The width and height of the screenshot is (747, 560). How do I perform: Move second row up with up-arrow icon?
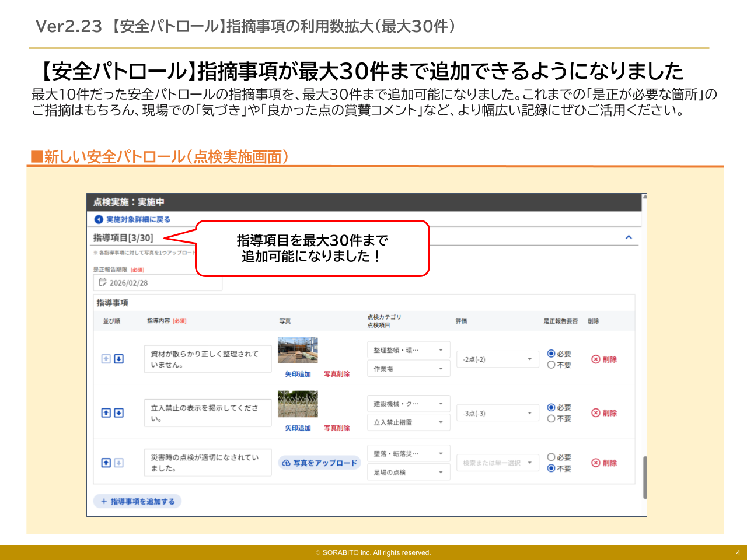pos(106,412)
